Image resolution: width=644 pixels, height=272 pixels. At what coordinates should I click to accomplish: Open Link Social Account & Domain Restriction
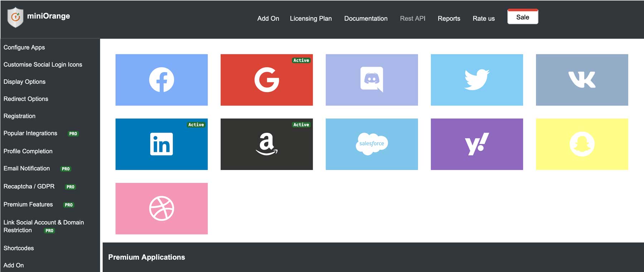pyautogui.click(x=44, y=226)
